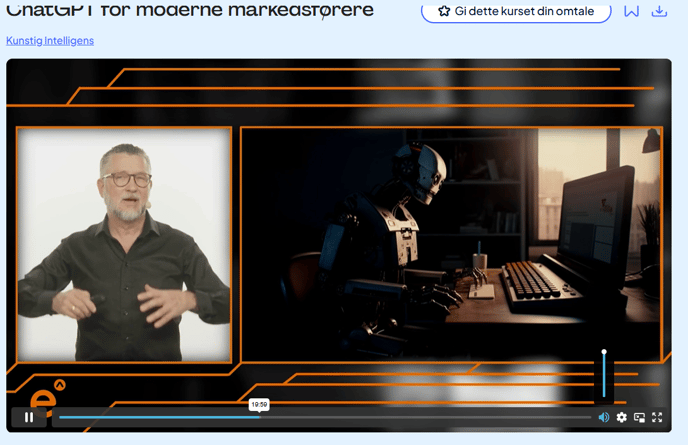Screen dimensions: 688x445
Task: Seek within the unplayed part of the progress bar
Action: coord(420,417)
